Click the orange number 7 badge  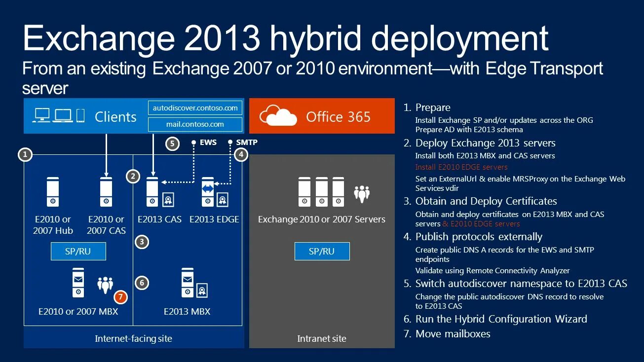click(121, 297)
